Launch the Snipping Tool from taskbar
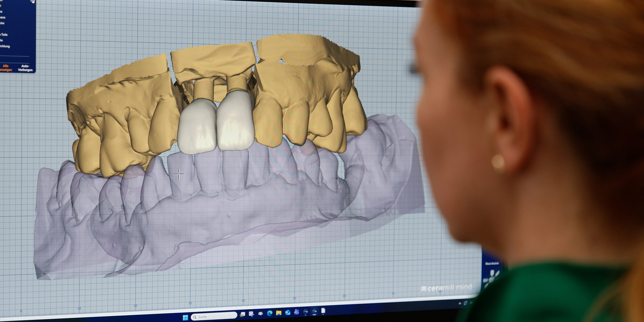Viewport: 644px width, 322px height. tap(251, 314)
